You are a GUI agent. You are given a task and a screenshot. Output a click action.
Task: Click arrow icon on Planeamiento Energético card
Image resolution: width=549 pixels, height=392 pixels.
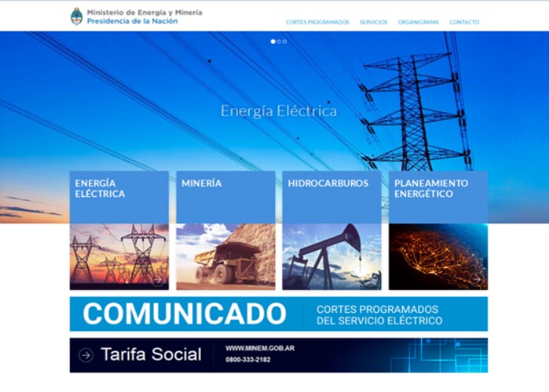477,279
